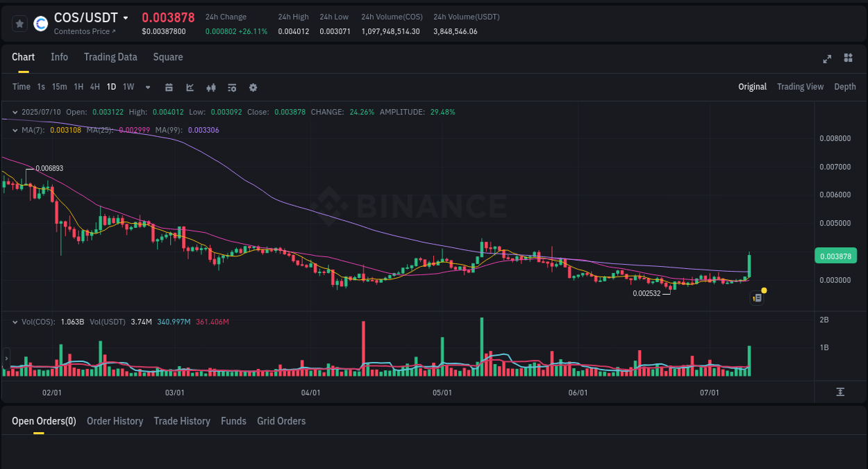The width and height of the screenshot is (868, 469).
Task: Open the chart type selector icon
Action: 189,87
